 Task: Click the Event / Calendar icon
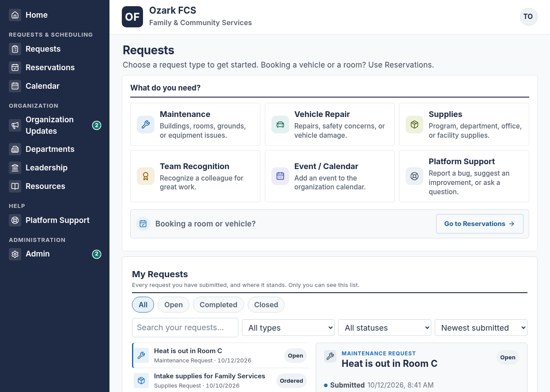pyautogui.click(x=280, y=176)
